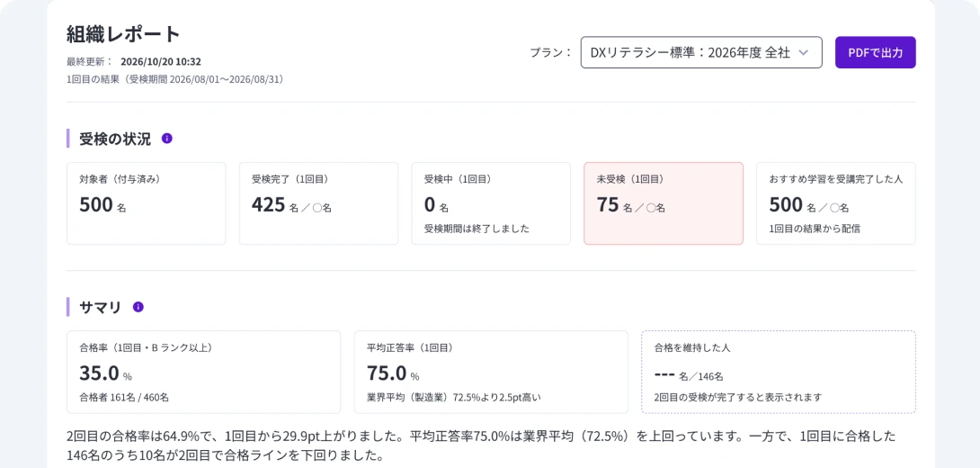Click the PDFで出力 button

(x=875, y=52)
